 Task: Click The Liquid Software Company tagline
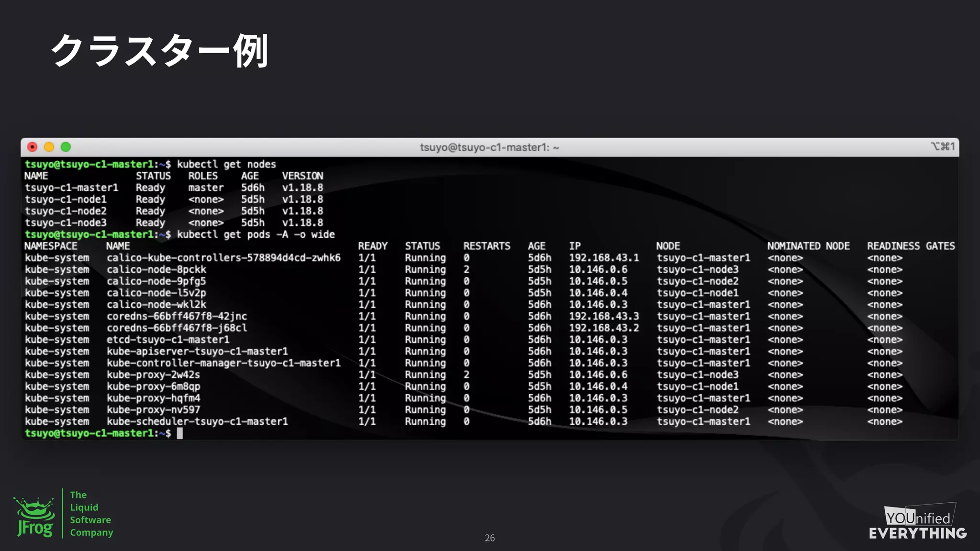pos(91,514)
